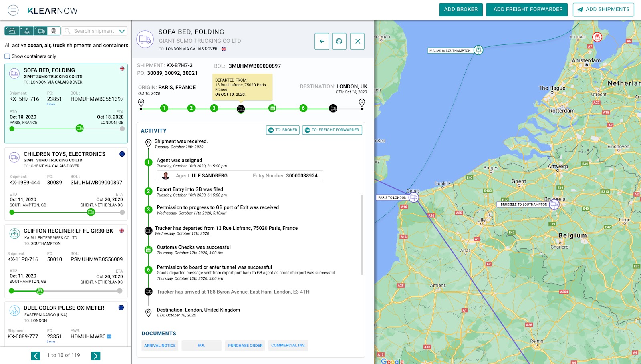Select timeline step 1 marker
Image resolution: width=641 pixels, height=364 pixels.
click(x=164, y=108)
